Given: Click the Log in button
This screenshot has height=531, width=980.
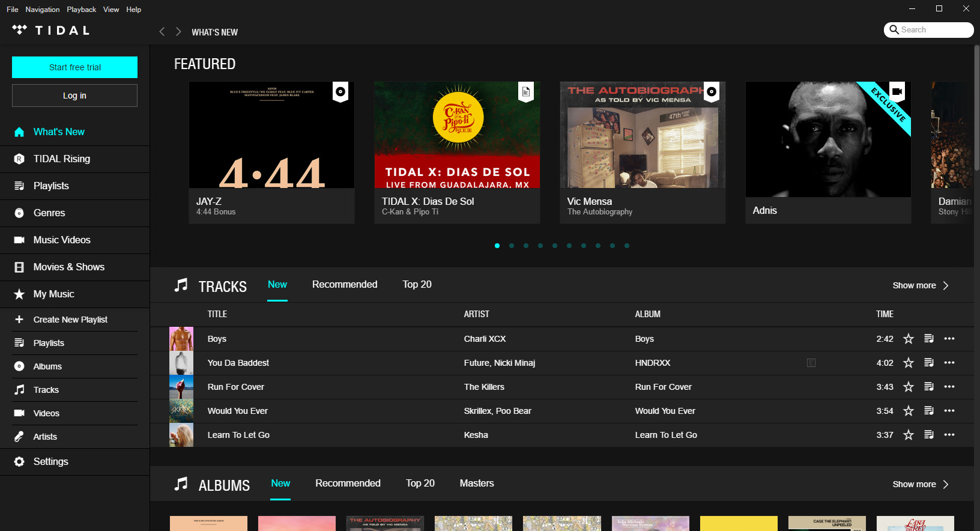Looking at the screenshot, I should click(74, 96).
